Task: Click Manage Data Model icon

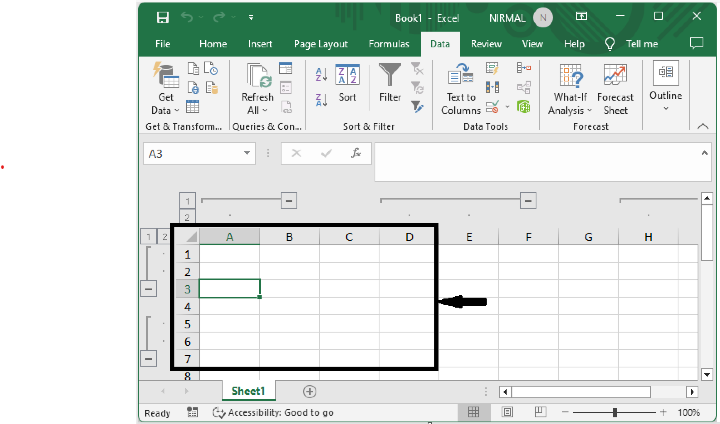Action: pyautogui.click(x=524, y=107)
